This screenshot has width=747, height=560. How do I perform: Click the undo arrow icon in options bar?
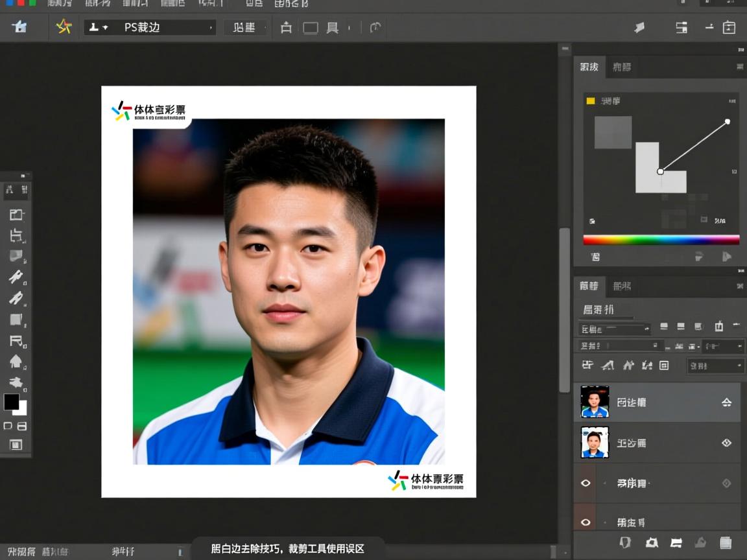click(x=375, y=27)
